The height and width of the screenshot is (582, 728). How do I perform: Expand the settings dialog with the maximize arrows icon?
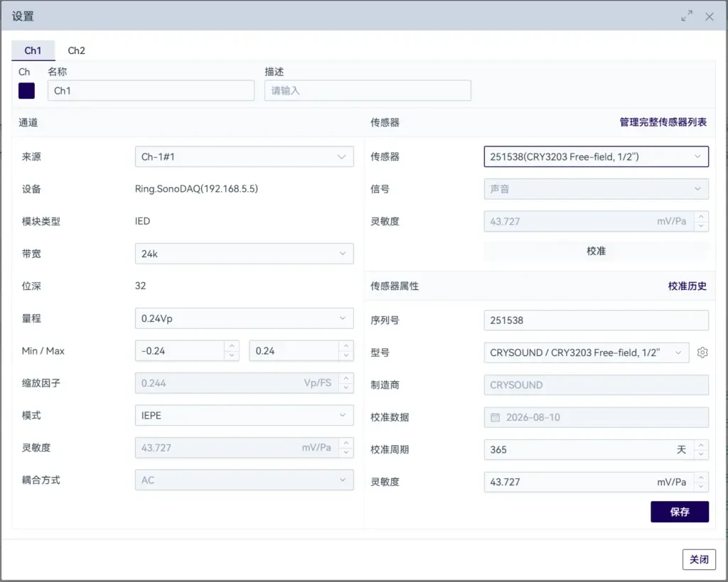[x=687, y=16]
